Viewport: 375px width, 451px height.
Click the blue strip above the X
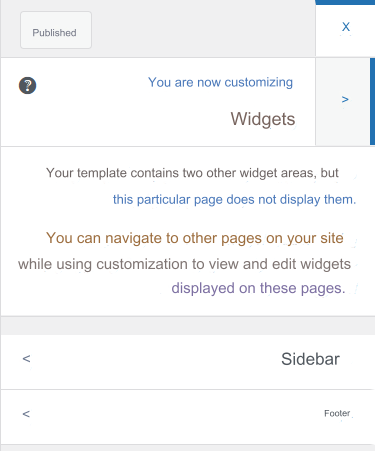[x=345, y=2]
